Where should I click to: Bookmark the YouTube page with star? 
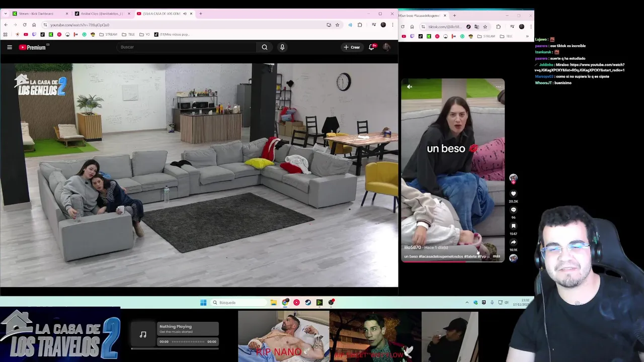337,25
